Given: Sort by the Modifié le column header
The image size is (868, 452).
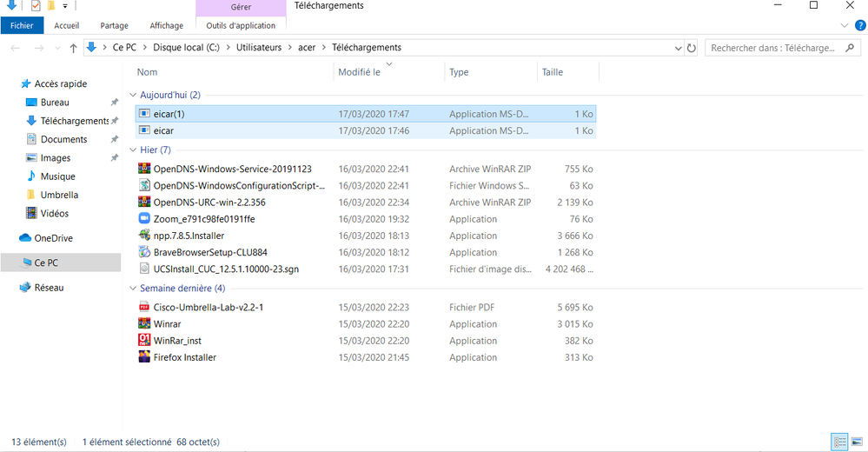Looking at the screenshot, I should pyautogui.click(x=359, y=72).
